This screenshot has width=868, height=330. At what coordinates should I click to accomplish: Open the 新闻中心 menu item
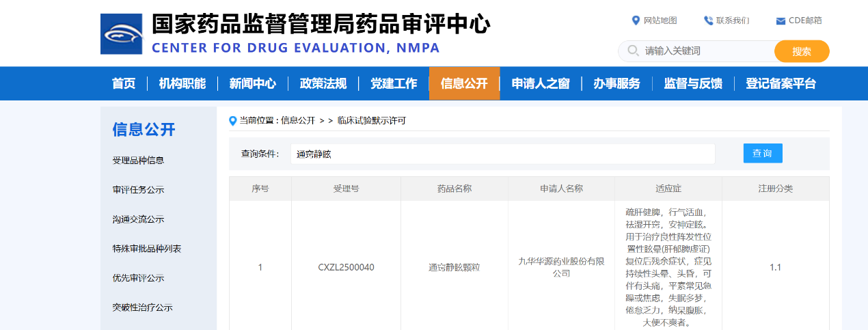[x=253, y=83]
